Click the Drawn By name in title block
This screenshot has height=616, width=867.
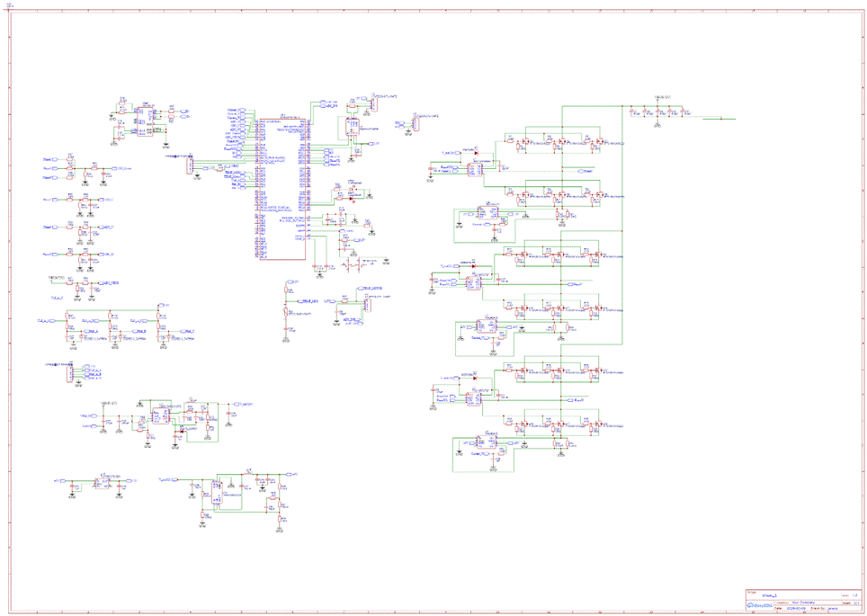click(832, 608)
